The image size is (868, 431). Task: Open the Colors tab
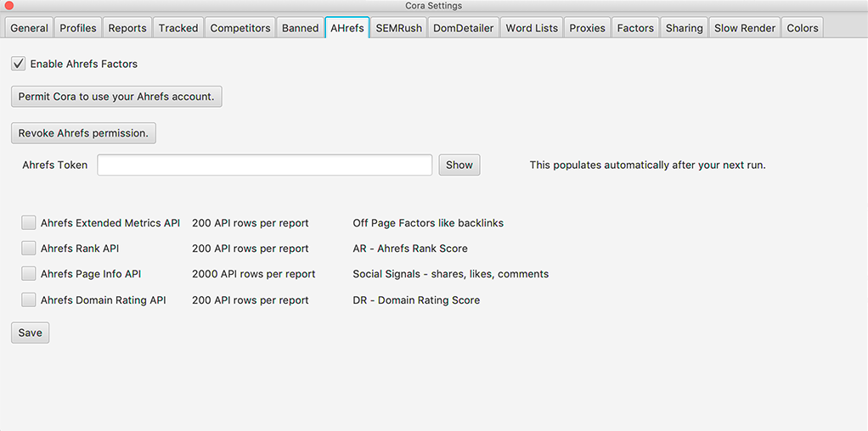point(802,28)
